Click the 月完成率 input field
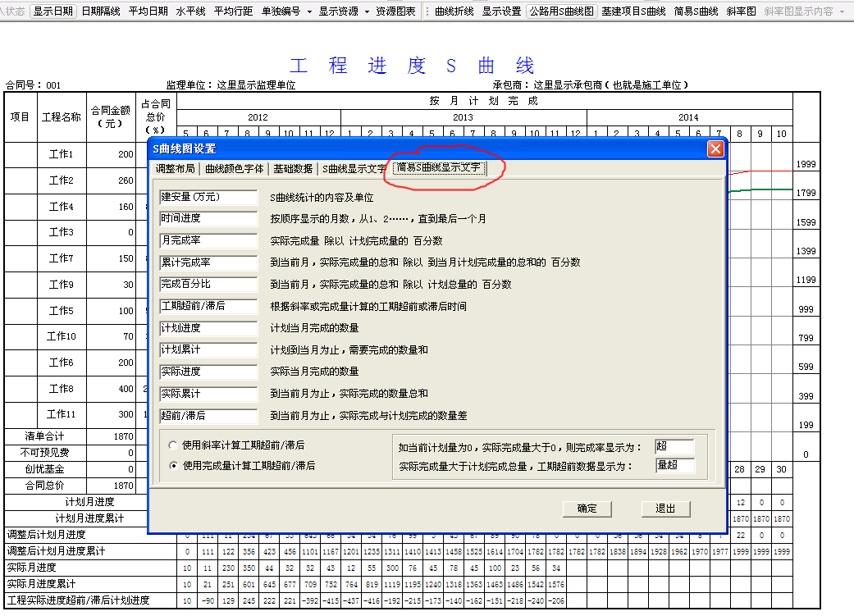 coord(208,240)
